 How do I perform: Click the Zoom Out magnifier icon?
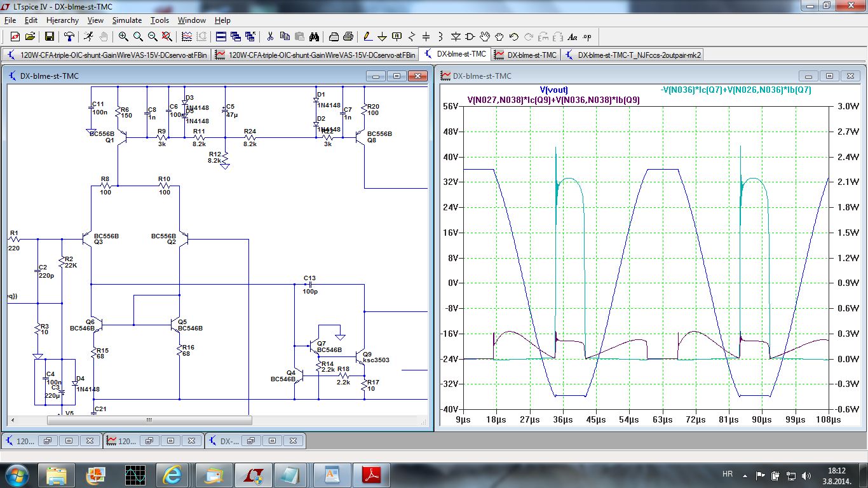point(153,36)
